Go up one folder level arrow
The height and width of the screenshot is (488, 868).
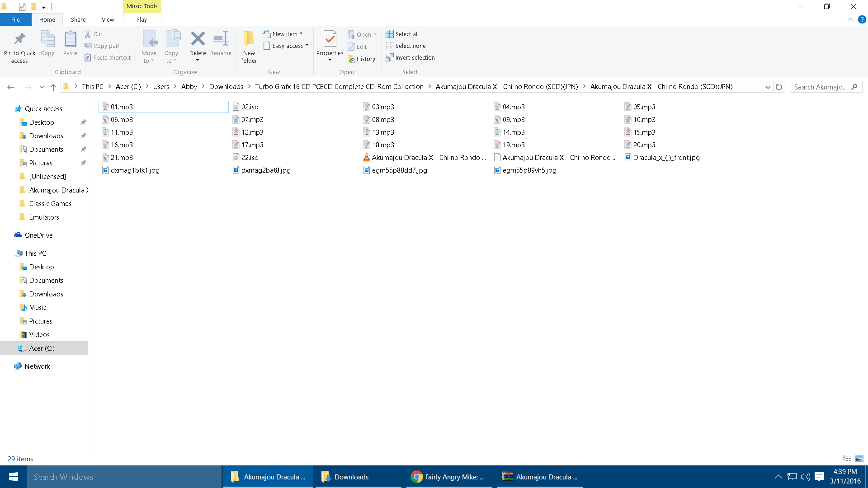point(53,87)
